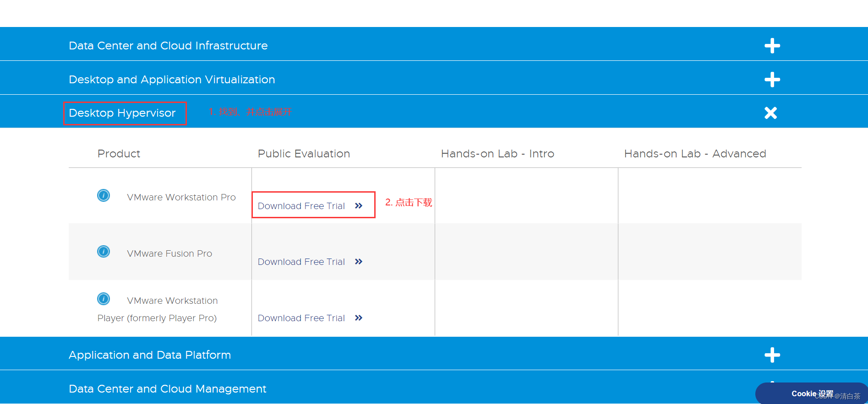
Task: Click double-arrow icon in Workstation Player row
Action: (359, 318)
